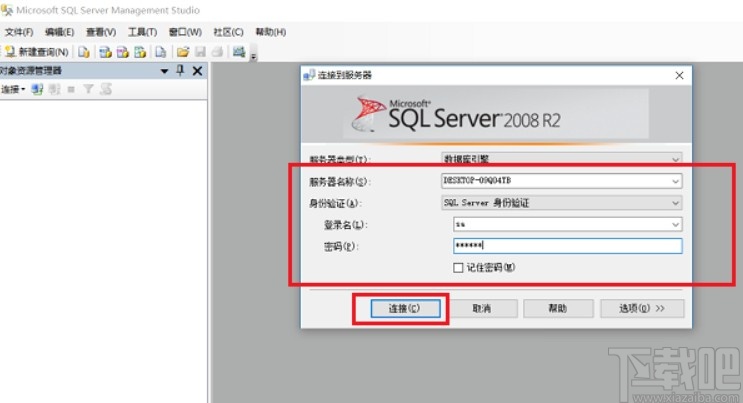Click the New Query (新建查询) toolbar button

36,52
